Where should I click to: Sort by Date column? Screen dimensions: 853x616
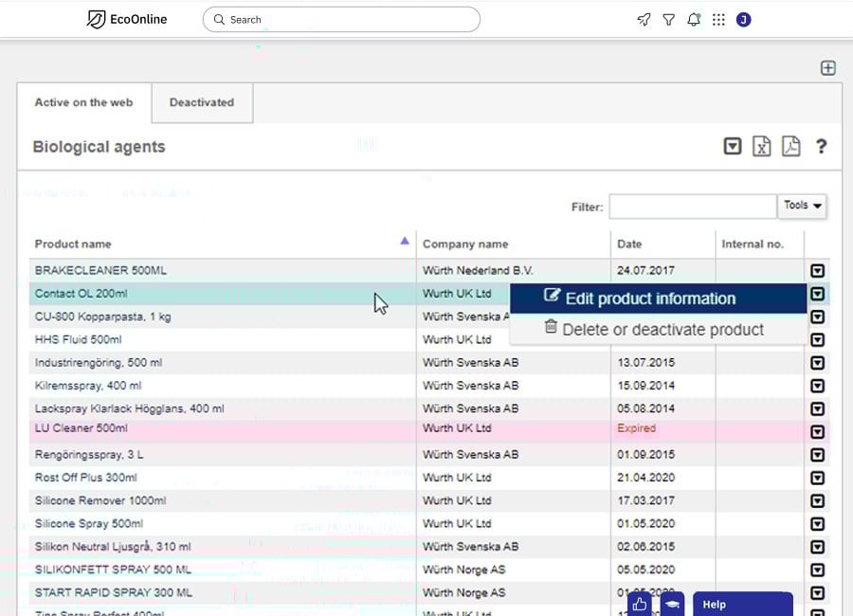[x=629, y=245]
